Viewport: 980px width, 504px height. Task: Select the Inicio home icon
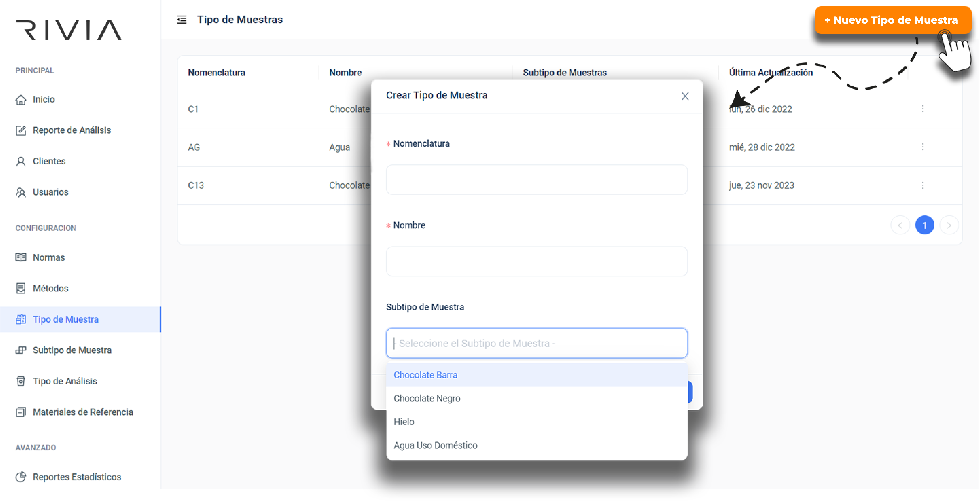point(21,99)
